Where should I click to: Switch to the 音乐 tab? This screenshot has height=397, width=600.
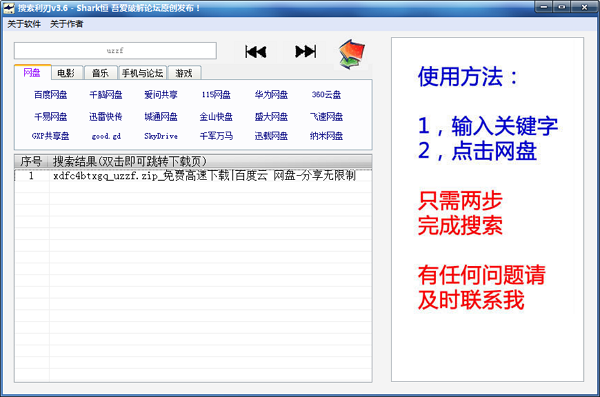coord(100,73)
